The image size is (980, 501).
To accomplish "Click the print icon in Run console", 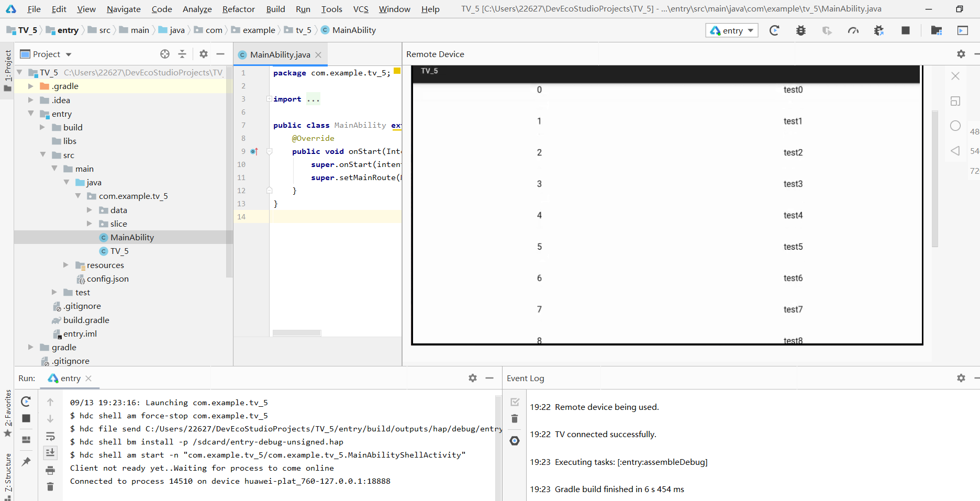I will click(50, 470).
